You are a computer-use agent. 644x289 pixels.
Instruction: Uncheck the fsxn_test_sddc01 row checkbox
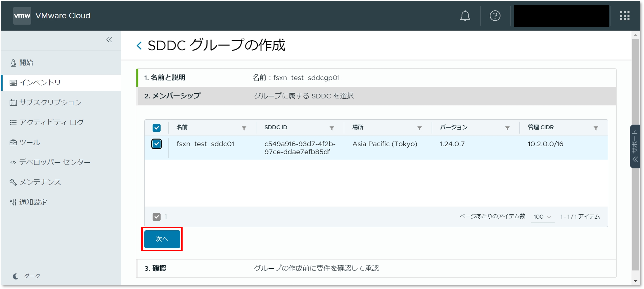click(x=156, y=144)
